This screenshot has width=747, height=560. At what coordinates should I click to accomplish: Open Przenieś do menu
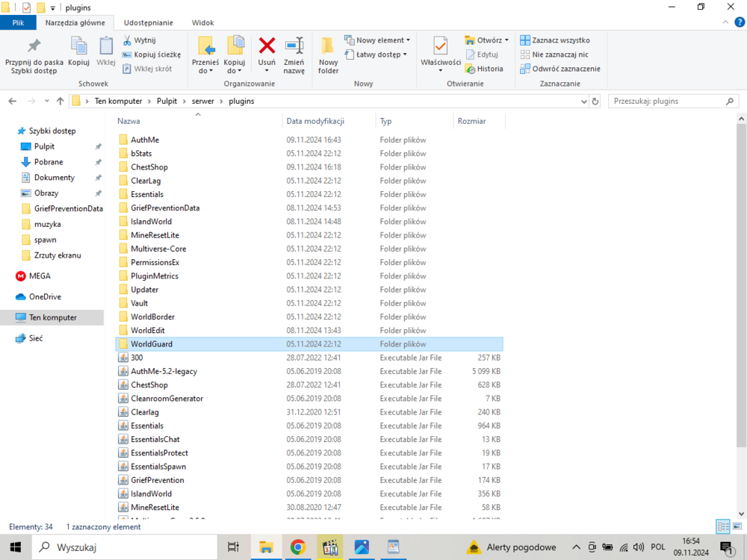tap(205, 56)
